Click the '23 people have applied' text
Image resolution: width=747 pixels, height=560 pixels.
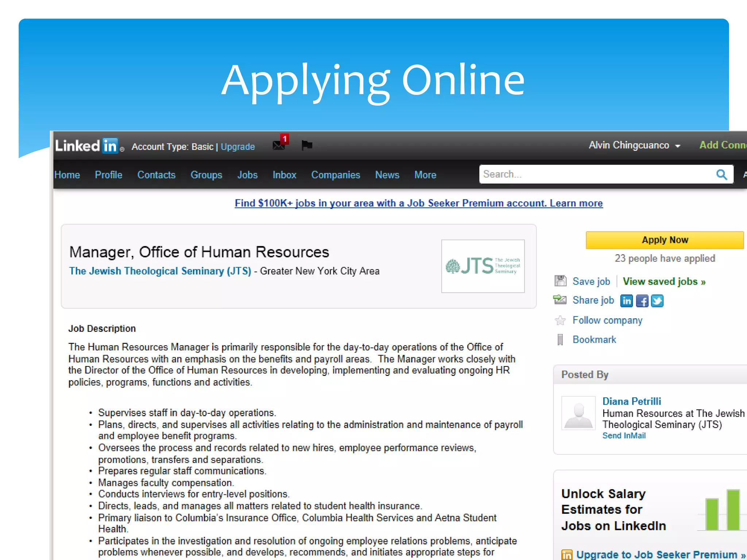[x=665, y=258]
